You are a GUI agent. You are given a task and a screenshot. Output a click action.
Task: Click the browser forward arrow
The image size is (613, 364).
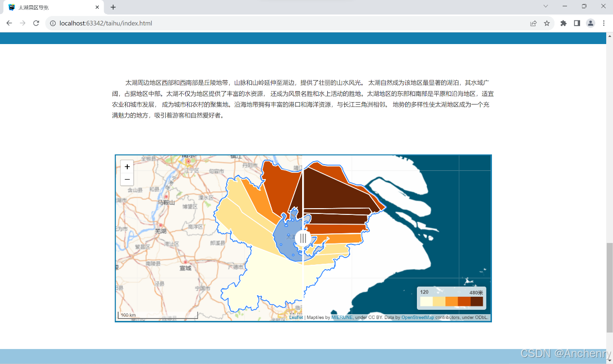(x=22, y=23)
